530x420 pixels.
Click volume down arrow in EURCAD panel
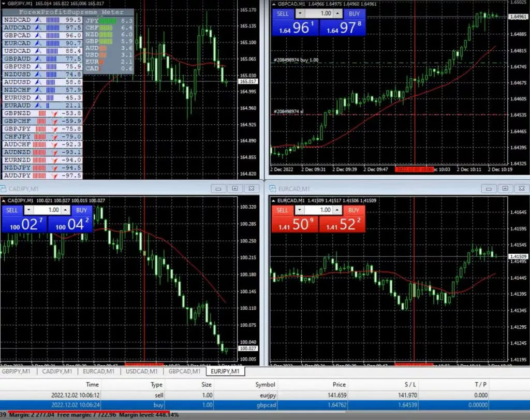298,210
